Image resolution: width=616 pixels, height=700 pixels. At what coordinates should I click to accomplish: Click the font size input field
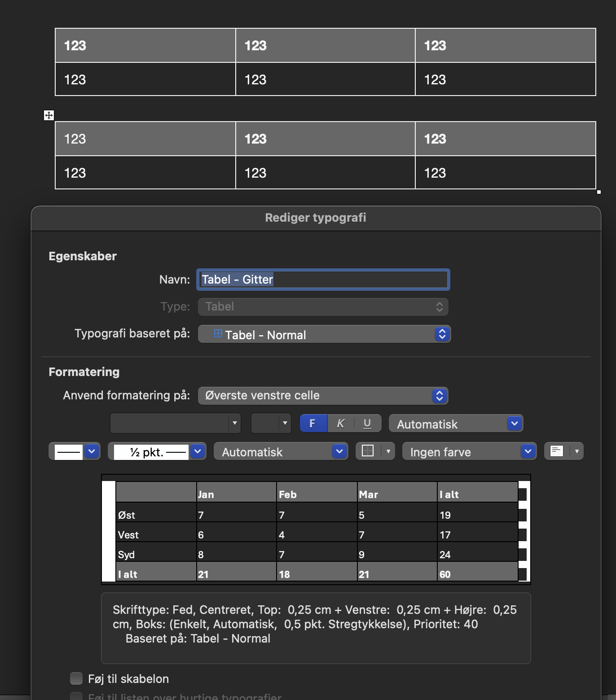(x=265, y=423)
